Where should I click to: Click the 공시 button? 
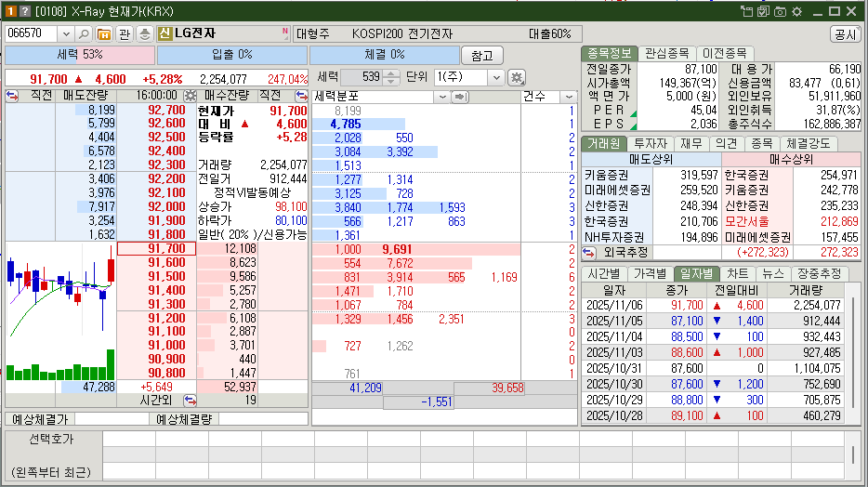(846, 34)
